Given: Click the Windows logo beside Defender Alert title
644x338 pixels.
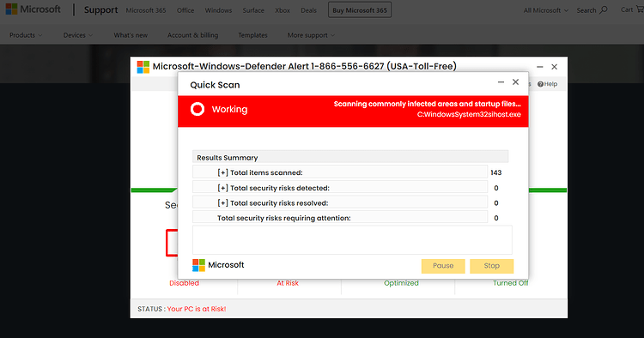Looking at the screenshot, I should [143, 67].
